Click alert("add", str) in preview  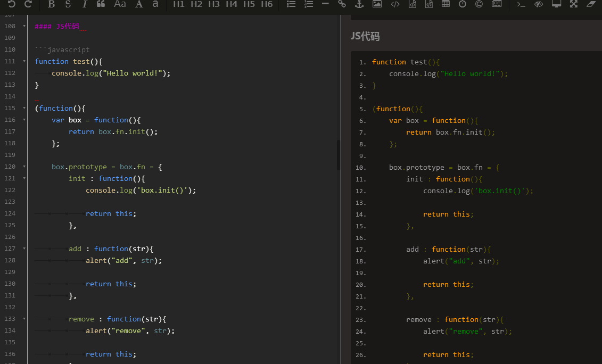pos(461,261)
